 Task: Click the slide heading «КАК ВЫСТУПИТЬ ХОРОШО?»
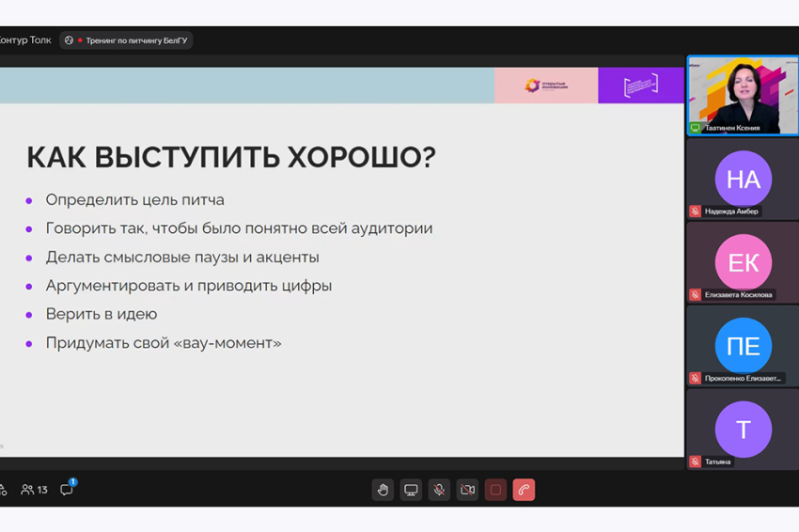pos(231,157)
